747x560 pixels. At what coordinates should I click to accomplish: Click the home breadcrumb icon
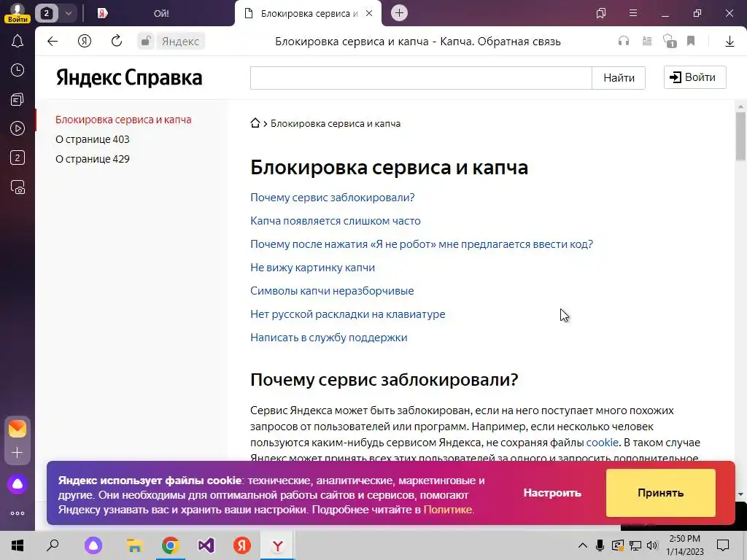pyautogui.click(x=255, y=122)
